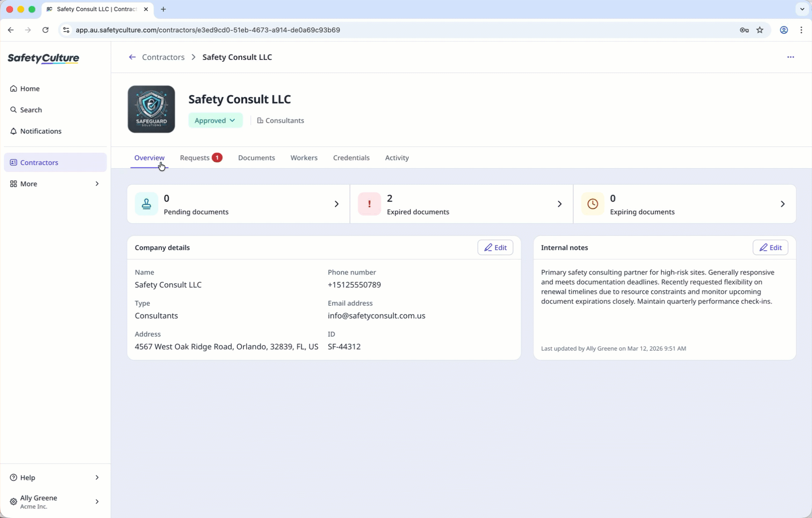Click the address bar URL

208,30
